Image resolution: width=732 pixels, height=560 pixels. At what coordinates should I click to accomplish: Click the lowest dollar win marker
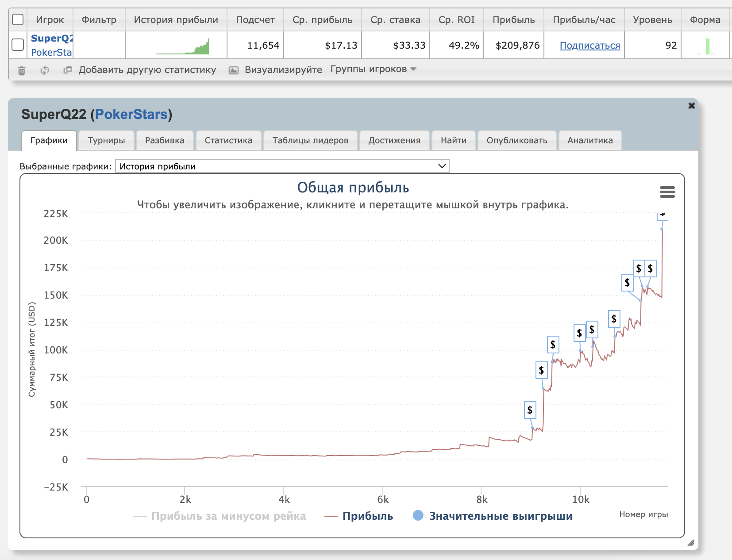click(530, 410)
